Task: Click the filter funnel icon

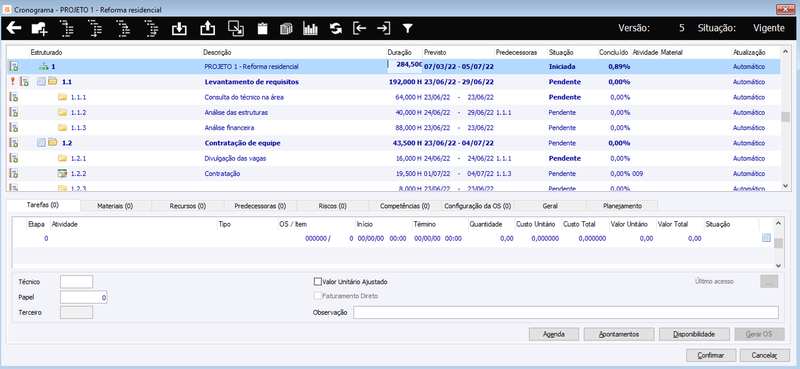Action: tap(407, 29)
